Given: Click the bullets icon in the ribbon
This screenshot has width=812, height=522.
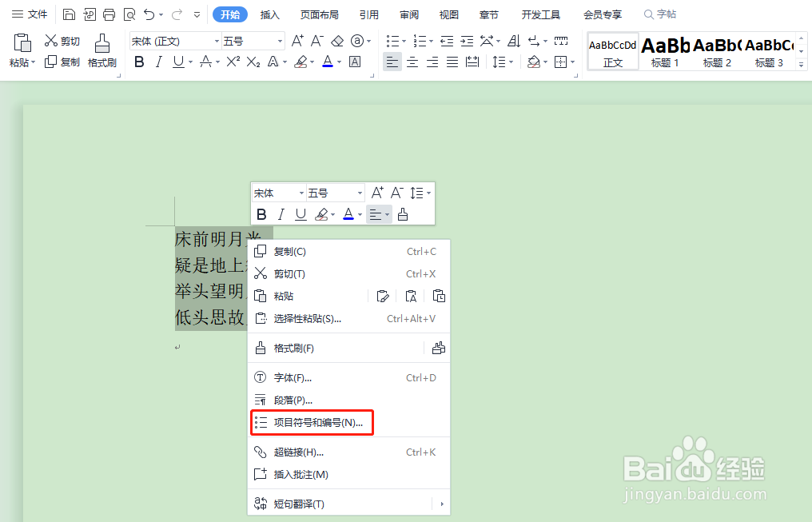Looking at the screenshot, I should (393, 39).
